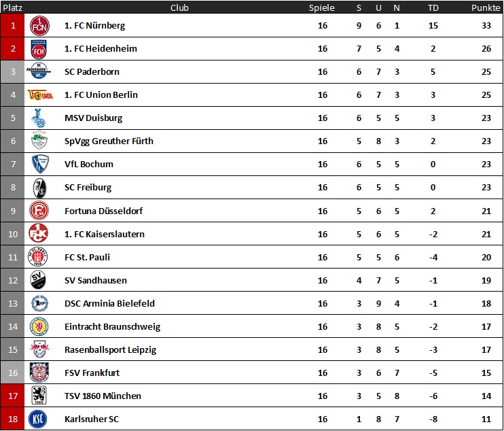Click the red rank 17 position cell
504x431 pixels.
coord(12,396)
